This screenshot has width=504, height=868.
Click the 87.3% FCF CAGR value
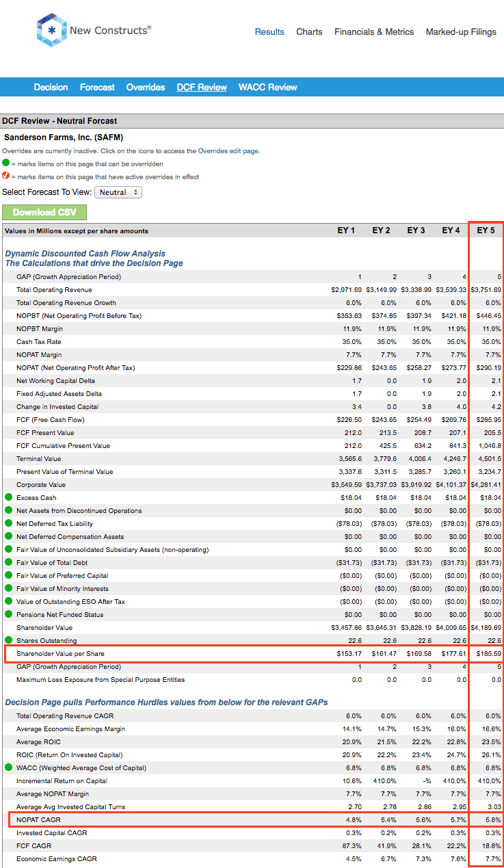(352, 845)
